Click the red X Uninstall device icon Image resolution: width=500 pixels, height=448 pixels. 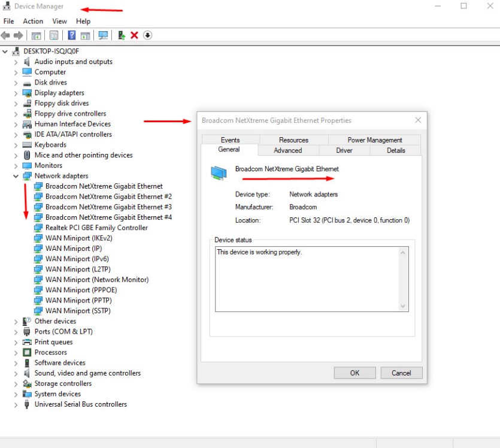pos(134,35)
